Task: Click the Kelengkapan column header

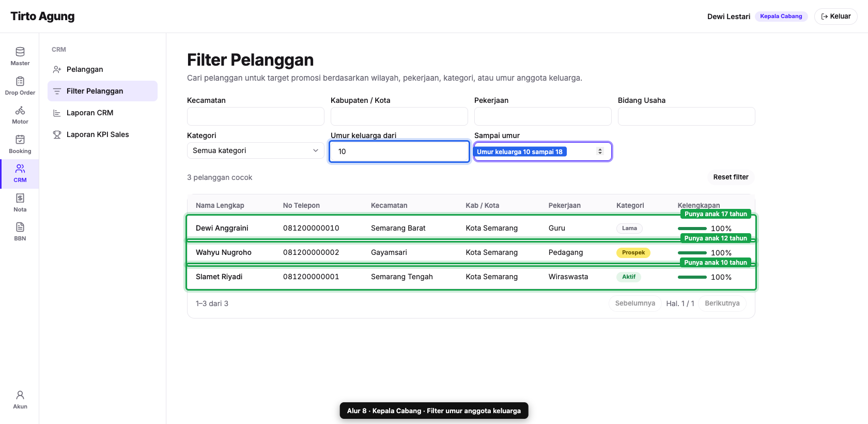Action: click(x=699, y=205)
